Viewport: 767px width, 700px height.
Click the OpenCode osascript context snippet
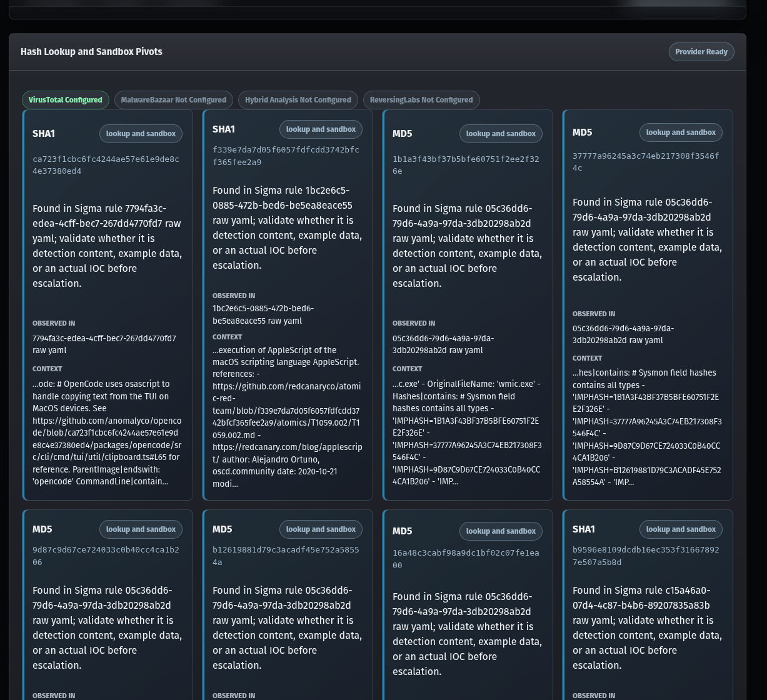pyautogui.click(x=107, y=432)
